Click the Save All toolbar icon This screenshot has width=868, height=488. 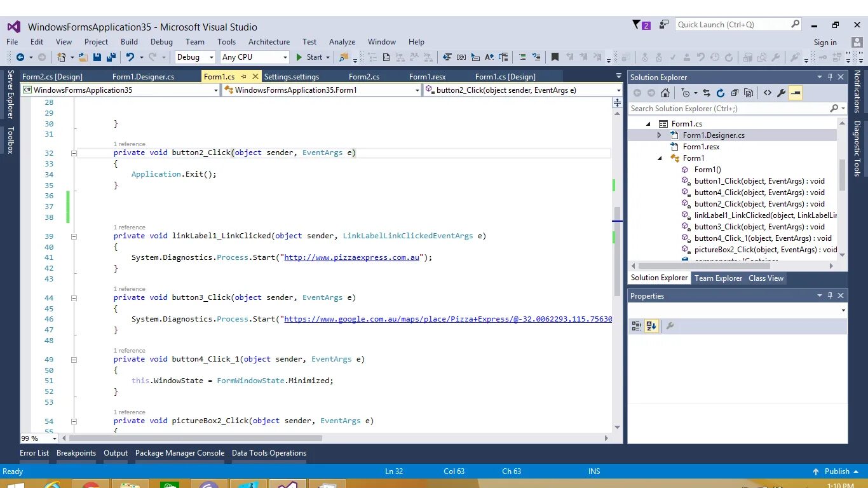pyautogui.click(x=111, y=57)
